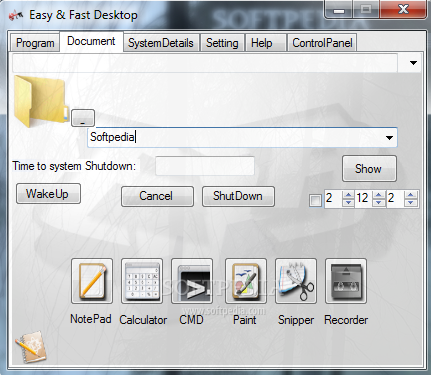The image size is (431, 375).
Task: Decrease the first spinner showing 2
Action: (x=348, y=203)
